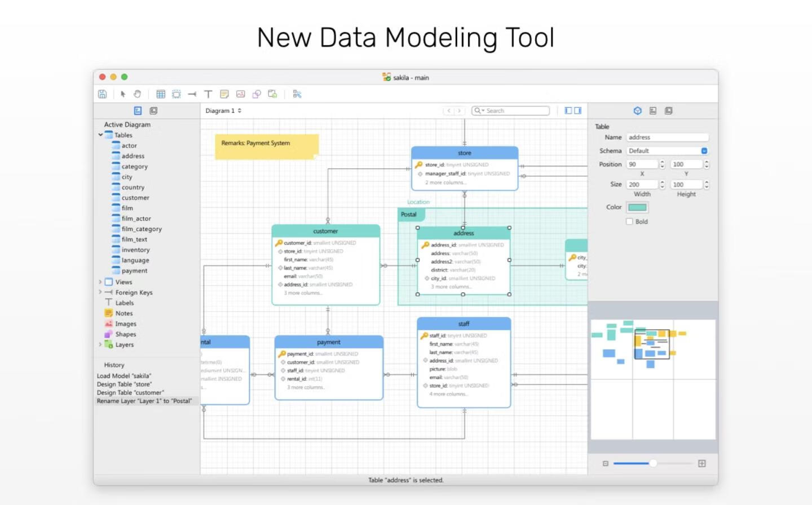The image size is (812, 505).
Task: Select the Shapes tool
Action: pyautogui.click(x=257, y=94)
